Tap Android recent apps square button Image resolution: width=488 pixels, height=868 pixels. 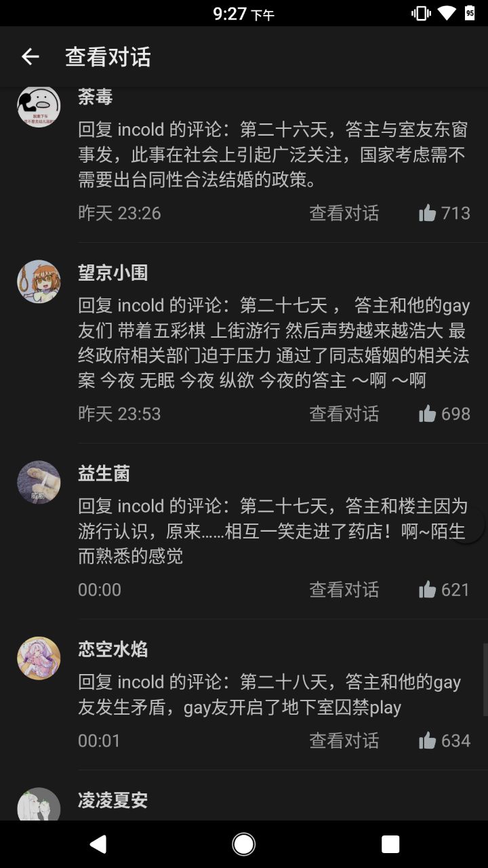click(x=390, y=844)
